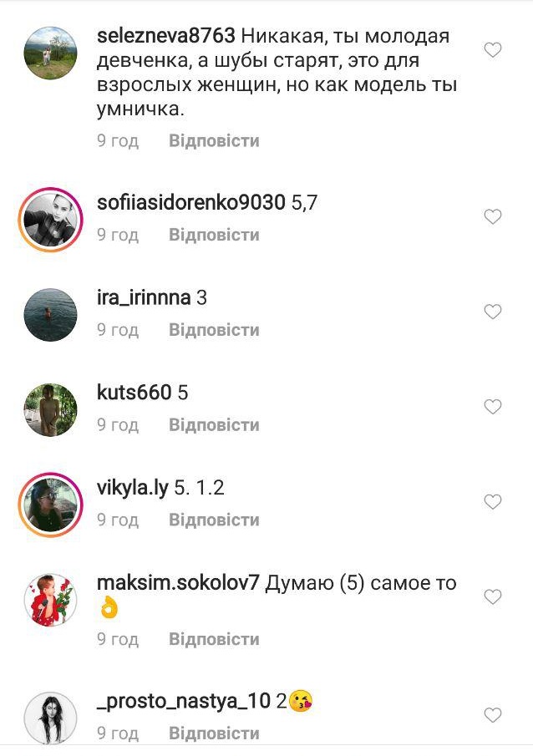Reply to selezneva8763 using Відповісти
Image resolution: width=533 pixels, height=756 pixels.
click(214, 141)
